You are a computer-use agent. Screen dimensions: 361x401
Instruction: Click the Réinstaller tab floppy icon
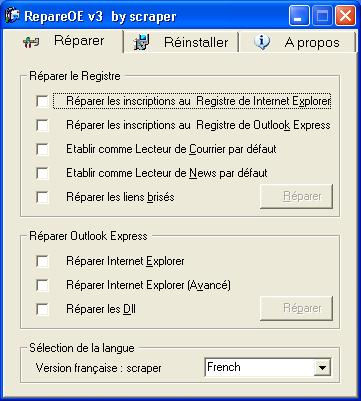pos(141,42)
